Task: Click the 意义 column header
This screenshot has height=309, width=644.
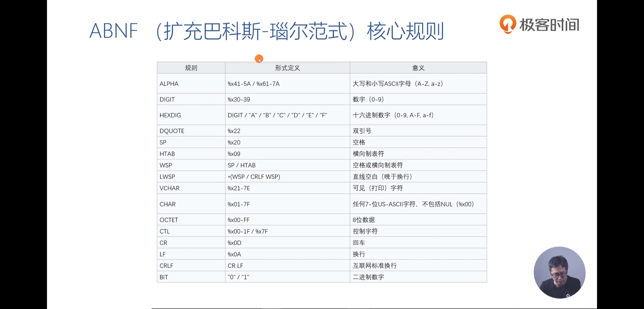Action: pyautogui.click(x=418, y=68)
